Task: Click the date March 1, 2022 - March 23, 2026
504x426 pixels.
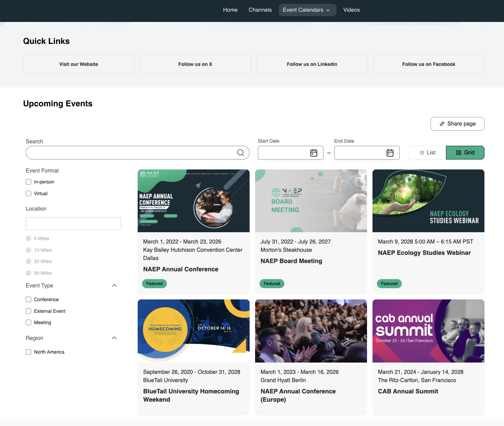Action: coord(182,242)
